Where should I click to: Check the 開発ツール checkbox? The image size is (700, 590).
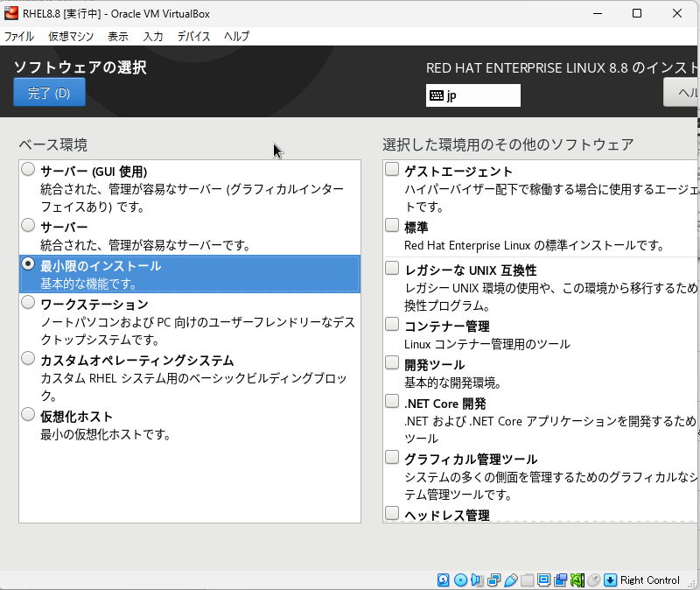392,362
